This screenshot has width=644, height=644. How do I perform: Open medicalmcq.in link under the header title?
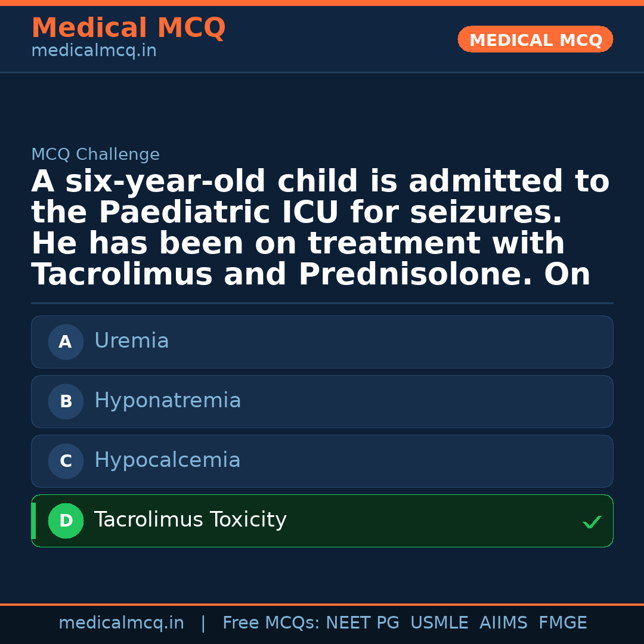[94, 51]
